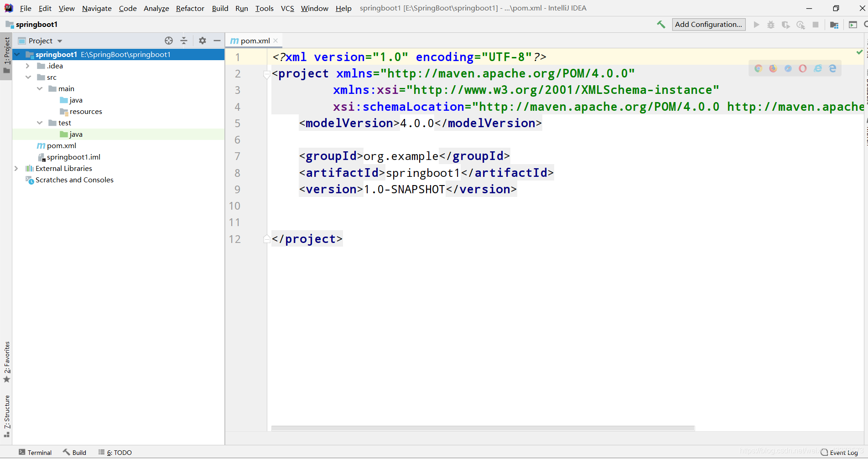Viewport: 868px width, 459px height.
Task: Click line number 10 in gutter
Action: 234,206
